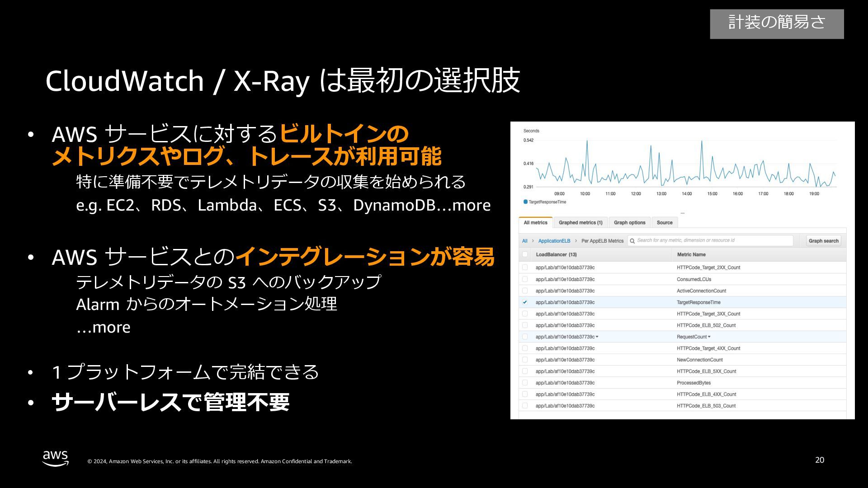
Task: Click the ApplicationELB breadcrumb link
Action: [554, 241]
